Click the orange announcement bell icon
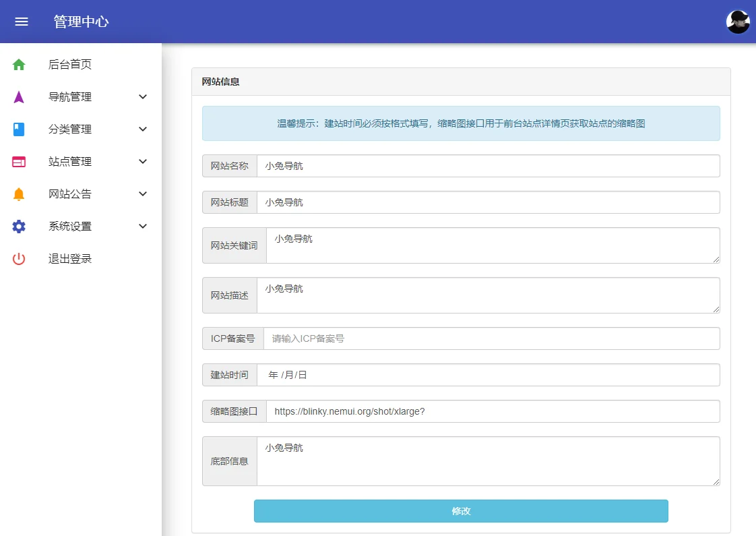 19,194
